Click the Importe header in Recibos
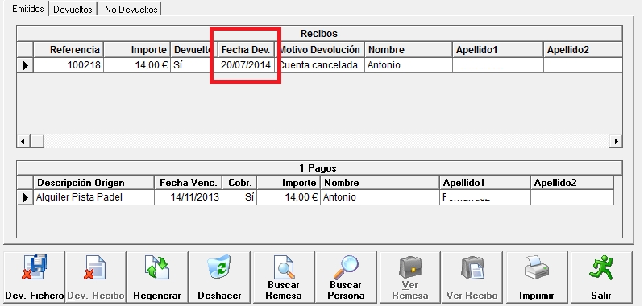Screen dimensions: 644x306 pyautogui.click(x=137, y=50)
